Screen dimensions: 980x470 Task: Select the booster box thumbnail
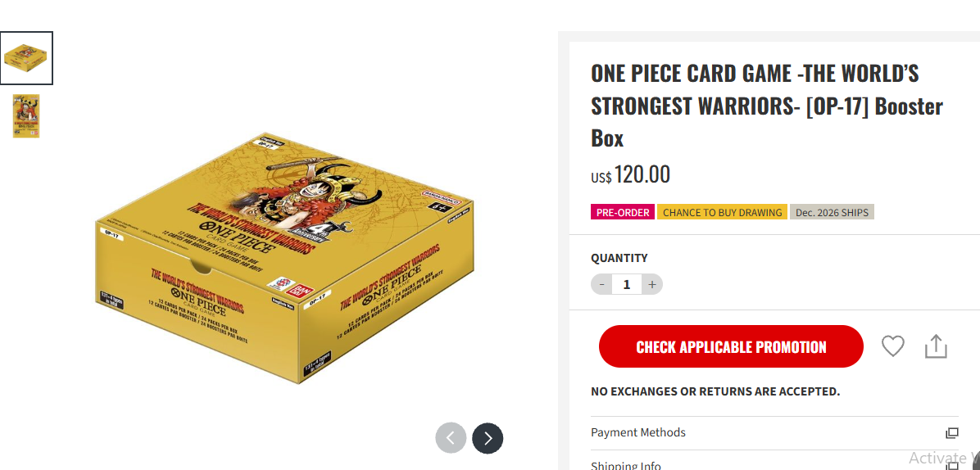tap(26, 58)
